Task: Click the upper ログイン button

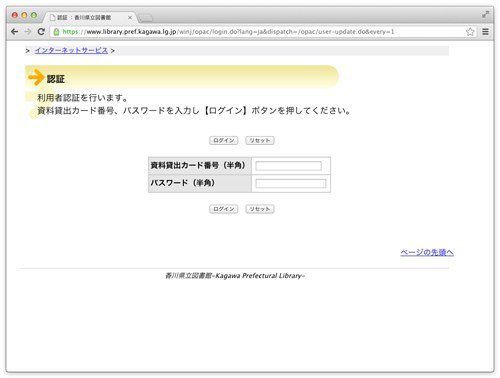Action: (224, 141)
